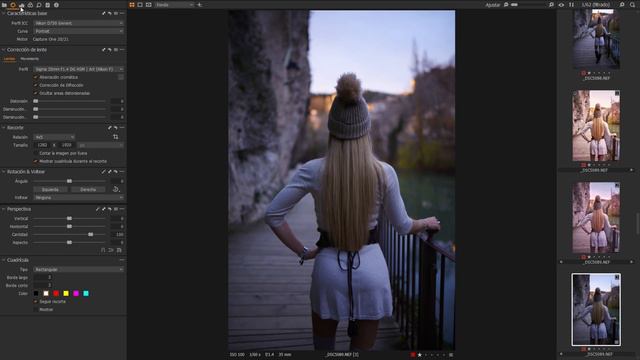This screenshot has width=640, height=360.
Task: Click the Borde largo value field
Action: coord(43,278)
